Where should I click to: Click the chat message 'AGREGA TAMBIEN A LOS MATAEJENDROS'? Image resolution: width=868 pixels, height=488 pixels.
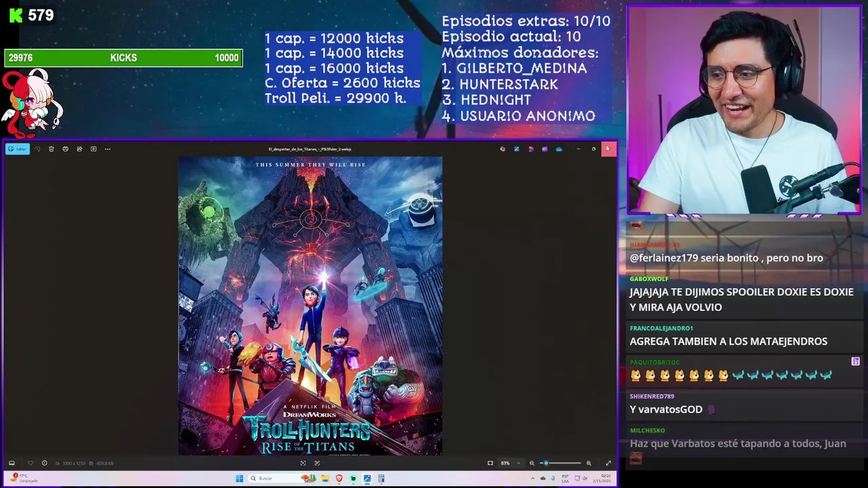[x=728, y=342]
